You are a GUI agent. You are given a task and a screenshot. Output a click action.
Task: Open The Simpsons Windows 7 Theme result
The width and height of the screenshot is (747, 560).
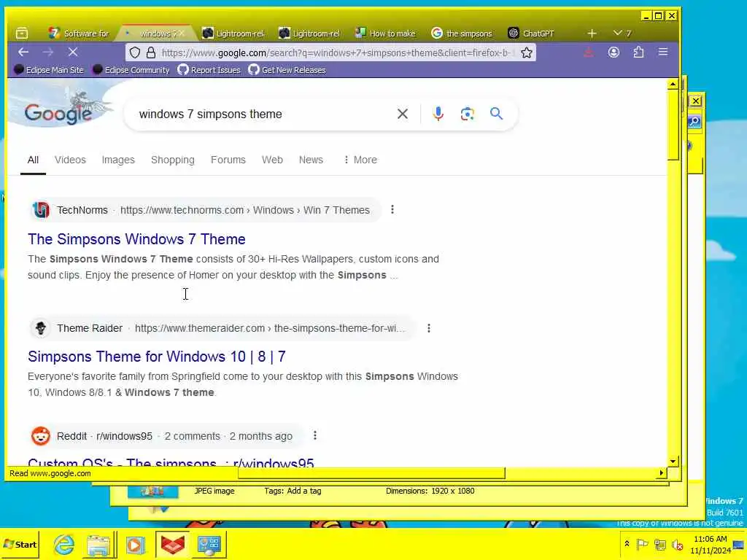(x=136, y=239)
